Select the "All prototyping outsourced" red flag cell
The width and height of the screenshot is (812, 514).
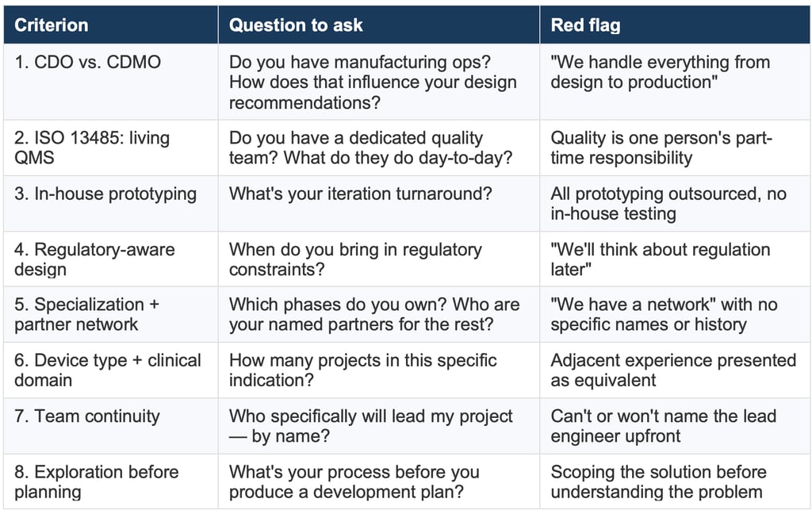pos(668,203)
